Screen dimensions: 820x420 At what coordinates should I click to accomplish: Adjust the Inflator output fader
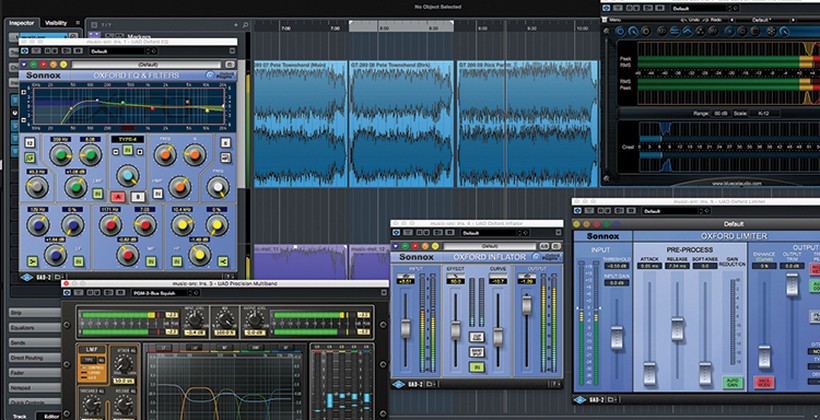pos(527,305)
